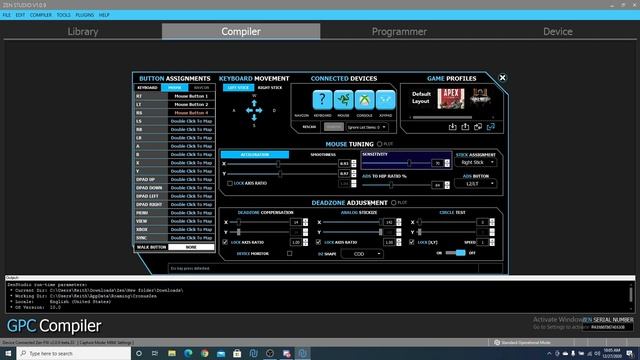Adjust the Acceleration X slider
The image size is (640, 360).
(x=282, y=164)
